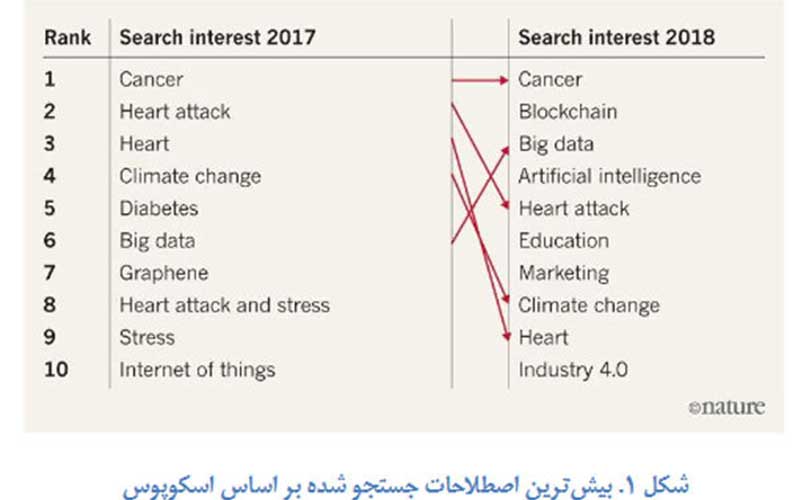
Task: Click the Heart attack and stress entry
Action: 224,306
